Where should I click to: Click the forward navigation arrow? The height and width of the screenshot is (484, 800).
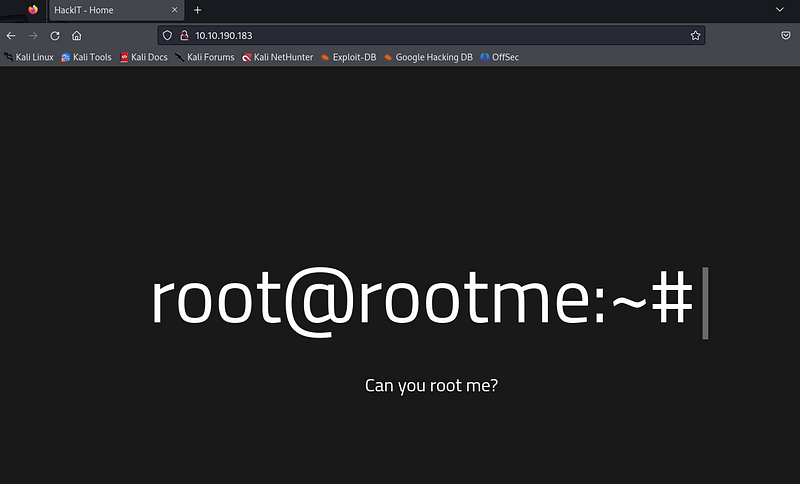pyautogui.click(x=33, y=36)
